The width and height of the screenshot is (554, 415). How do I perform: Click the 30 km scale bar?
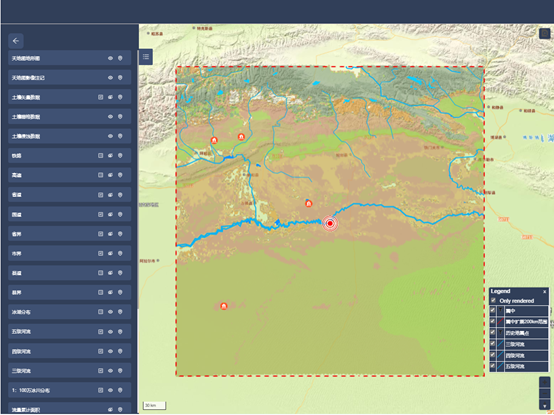[x=154, y=405]
